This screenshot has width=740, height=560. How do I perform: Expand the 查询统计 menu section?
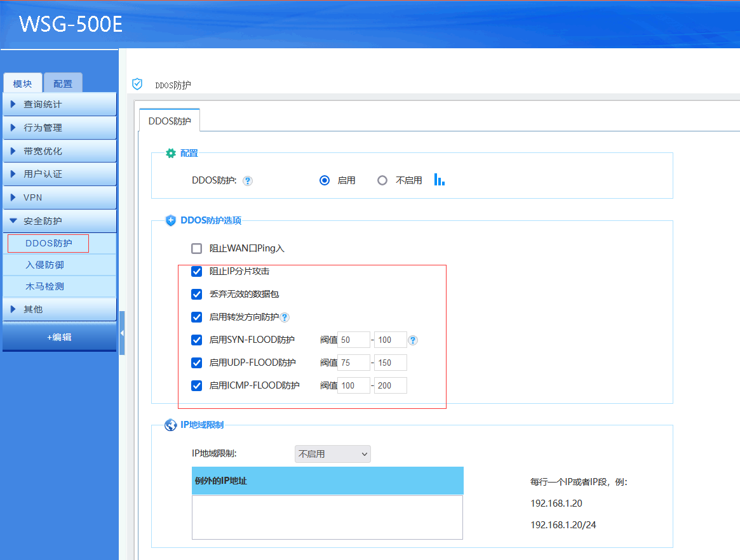point(59,104)
